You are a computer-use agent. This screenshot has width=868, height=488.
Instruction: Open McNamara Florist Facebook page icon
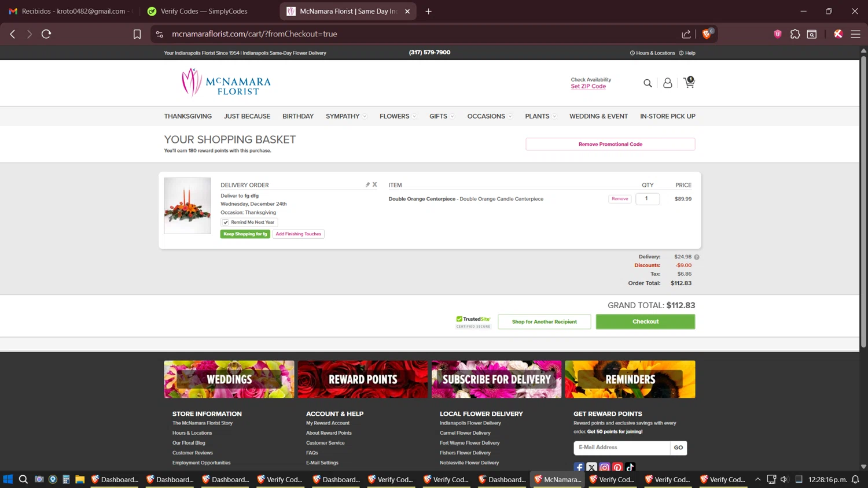579,467
